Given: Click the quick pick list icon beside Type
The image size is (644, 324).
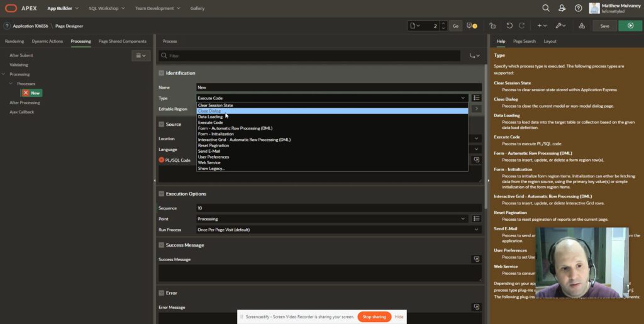Looking at the screenshot, I should pyautogui.click(x=477, y=98).
